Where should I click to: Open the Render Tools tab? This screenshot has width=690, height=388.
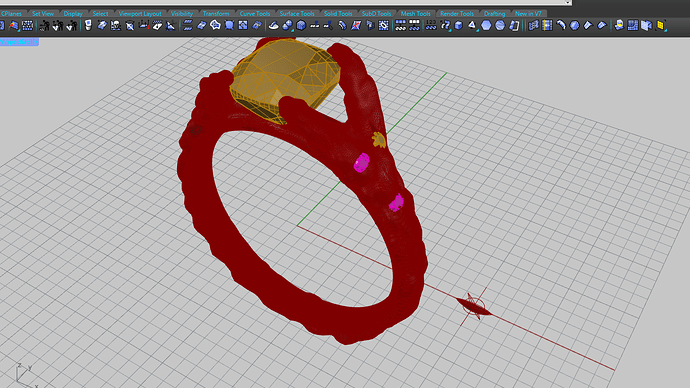(457, 14)
